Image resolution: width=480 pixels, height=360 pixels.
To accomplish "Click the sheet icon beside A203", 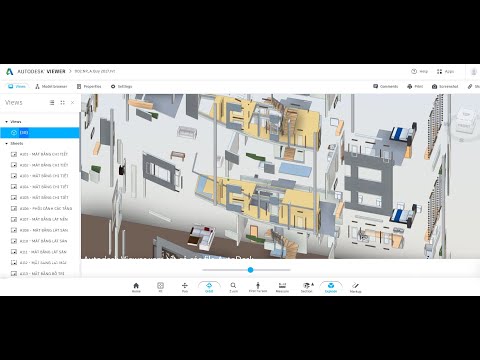I will pyautogui.click(x=14, y=176).
